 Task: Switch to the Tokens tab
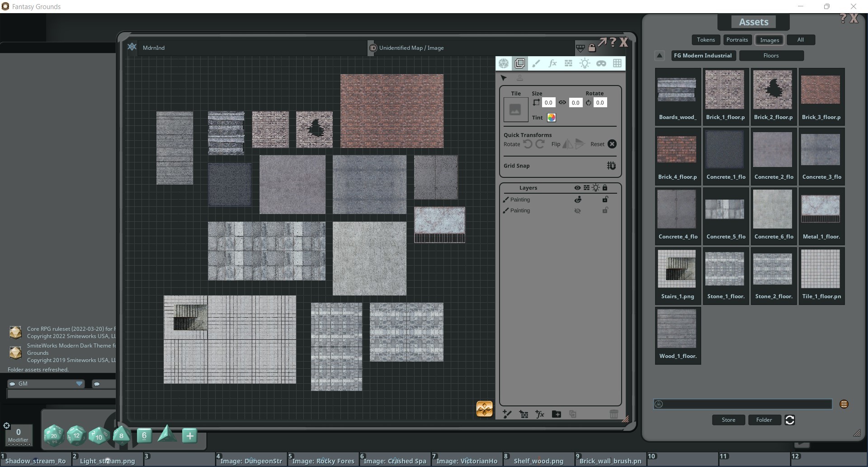705,40
